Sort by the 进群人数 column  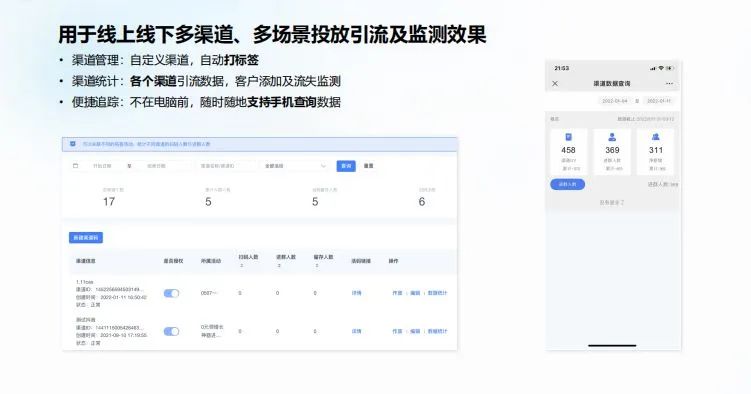pos(279,265)
